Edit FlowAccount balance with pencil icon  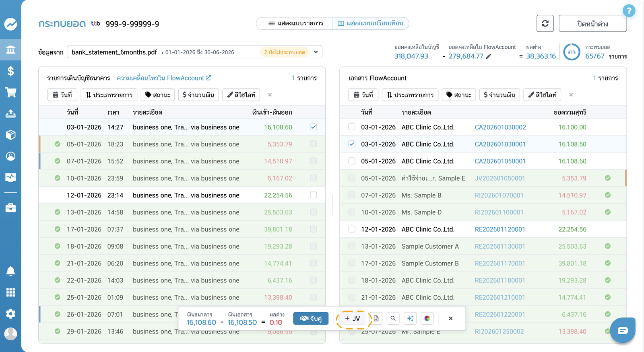click(488, 56)
